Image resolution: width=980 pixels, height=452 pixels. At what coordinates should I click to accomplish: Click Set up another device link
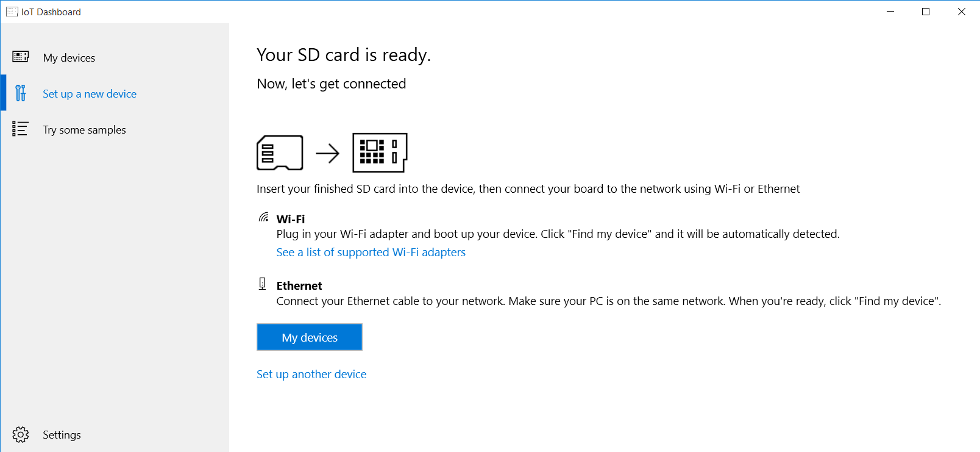(x=311, y=374)
